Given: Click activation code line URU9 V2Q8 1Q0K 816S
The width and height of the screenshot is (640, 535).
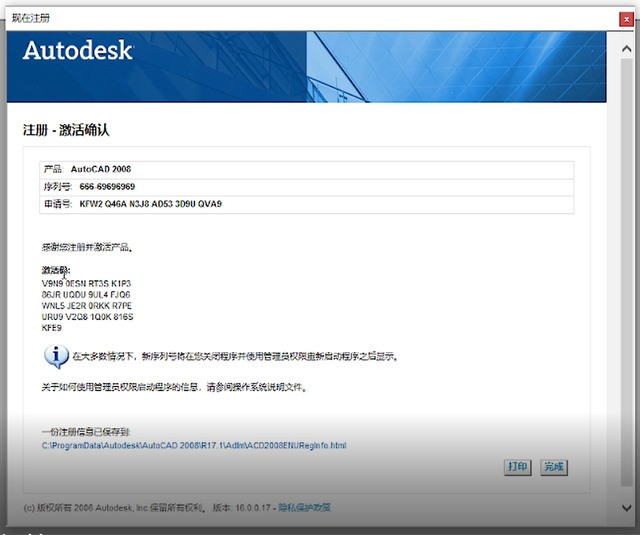Looking at the screenshot, I should (87, 317).
